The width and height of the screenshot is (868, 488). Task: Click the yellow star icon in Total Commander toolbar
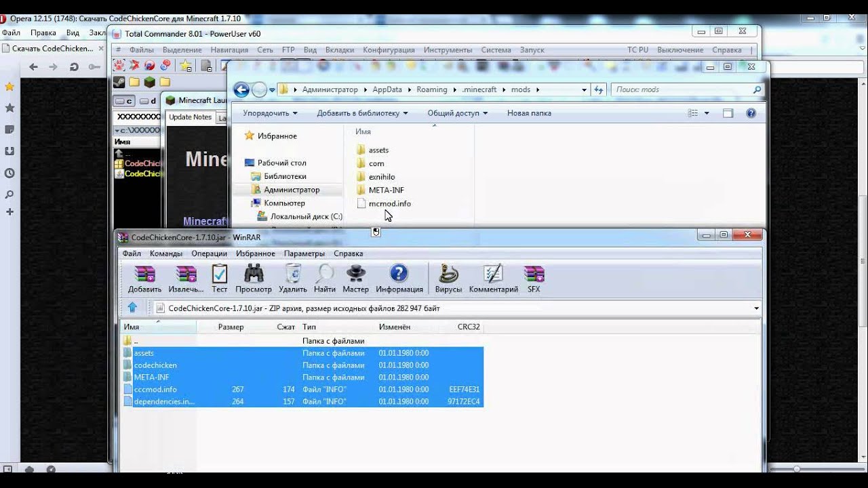coord(185,66)
